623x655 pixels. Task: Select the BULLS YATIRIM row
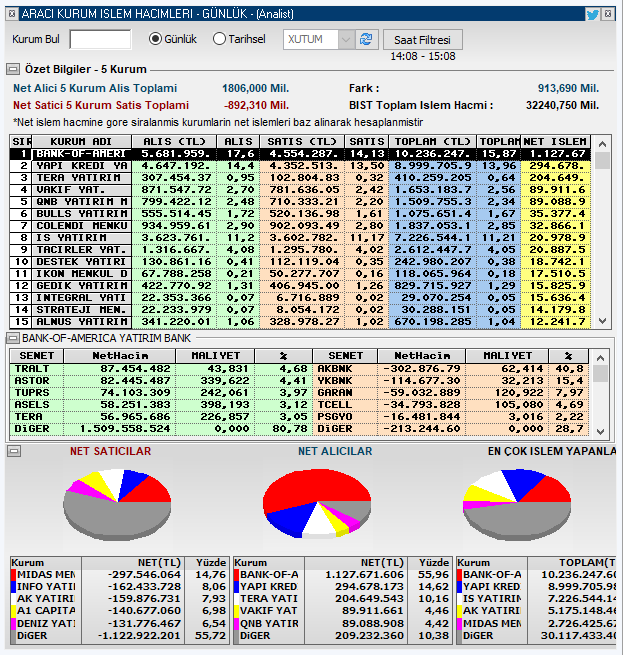coord(300,214)
